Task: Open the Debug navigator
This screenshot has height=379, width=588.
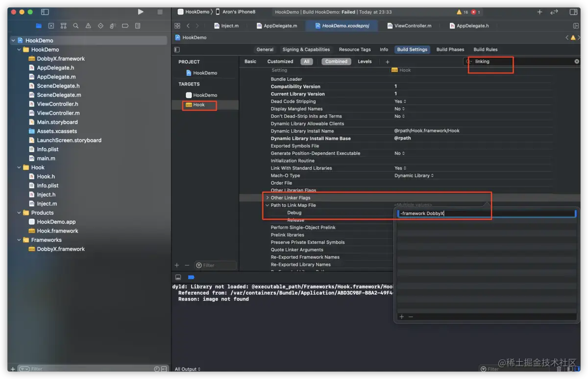Action: [113, 26]
